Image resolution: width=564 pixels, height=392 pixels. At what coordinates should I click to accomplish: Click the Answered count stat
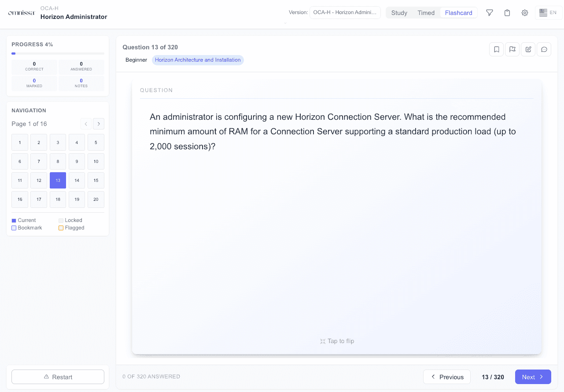point(81,67)
